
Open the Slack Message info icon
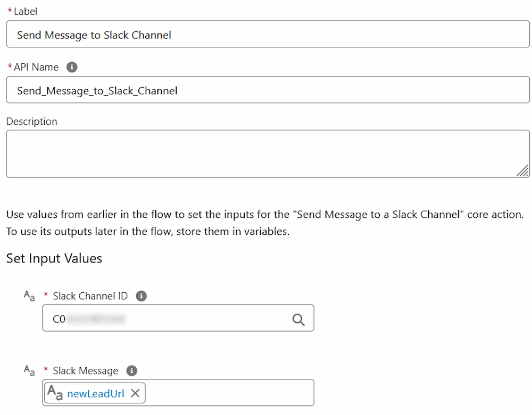pos(131,370)
